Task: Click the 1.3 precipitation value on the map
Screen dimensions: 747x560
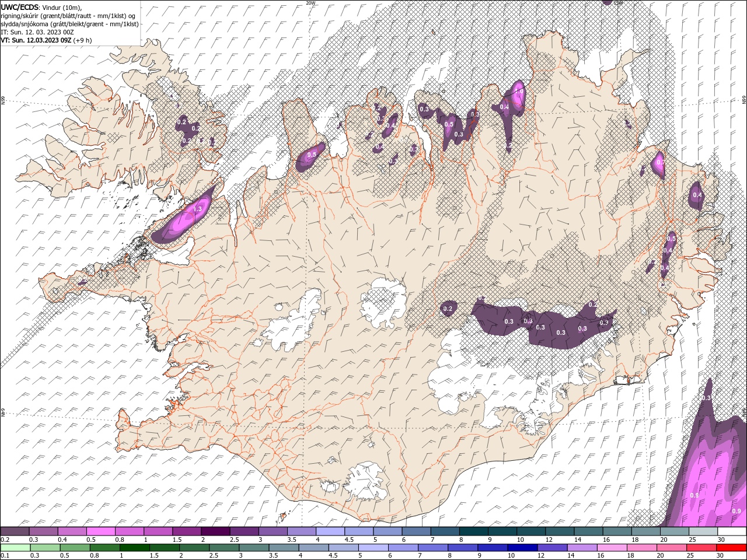Action: 197,209
